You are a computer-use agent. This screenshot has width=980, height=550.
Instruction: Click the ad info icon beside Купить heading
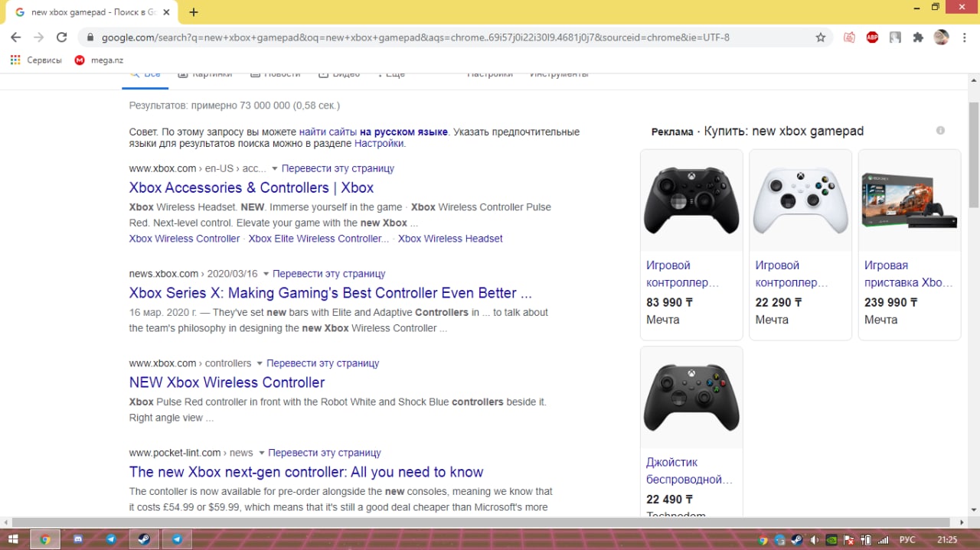940,131
